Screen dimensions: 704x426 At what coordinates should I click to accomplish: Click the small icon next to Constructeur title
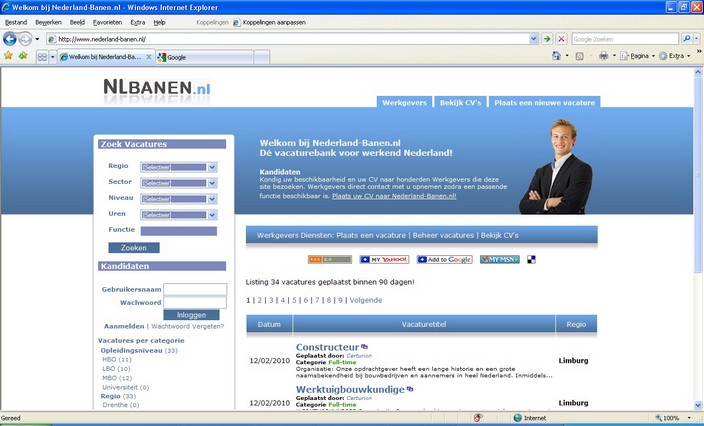click(x=365, y=347)
